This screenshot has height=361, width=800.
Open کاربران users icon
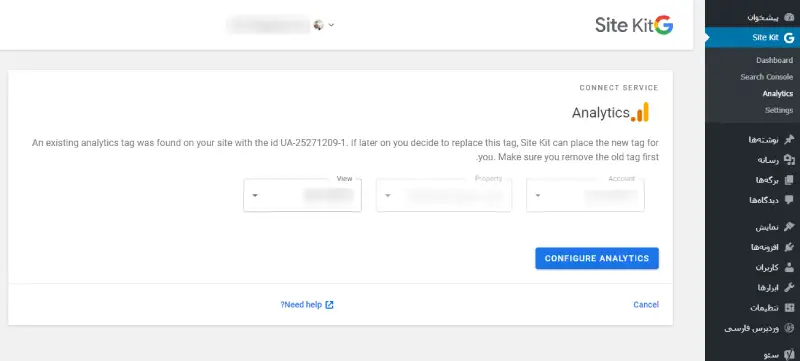tap(789, 267)
